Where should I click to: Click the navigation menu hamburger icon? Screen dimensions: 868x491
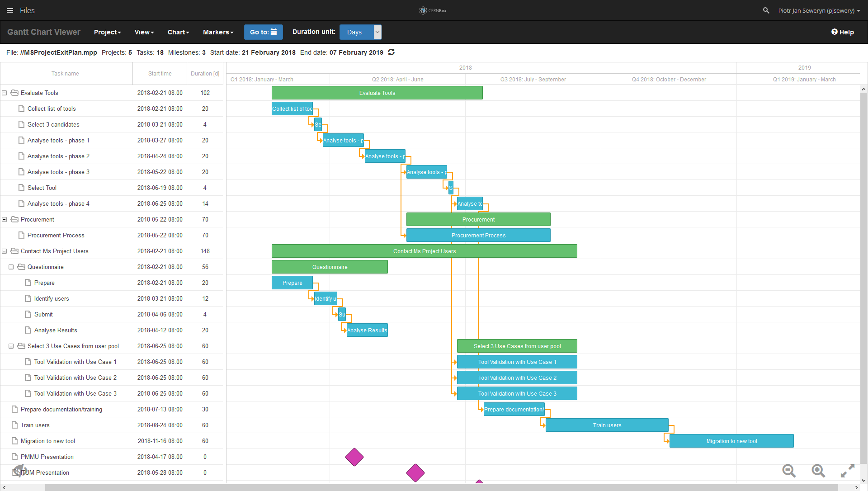click(10, 9)
